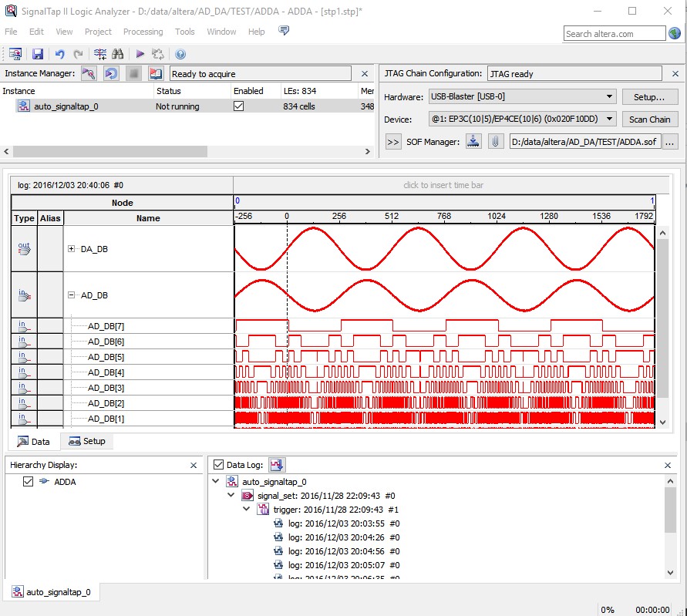Open the Hardware USB-Blaster dropdown
Screen dimensions: 687x616
tap(609, 97)
